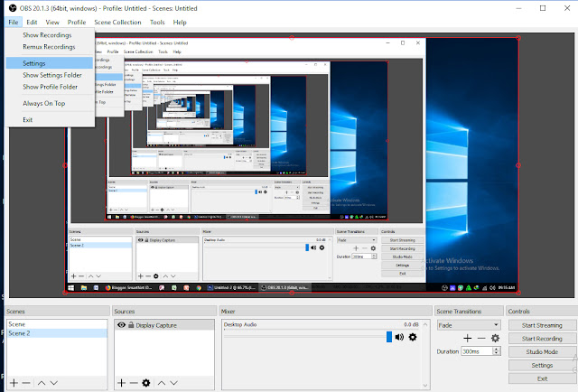
Task: Move scene up in Scenes list
Action: pyautogui.click(x=42, y=383)
